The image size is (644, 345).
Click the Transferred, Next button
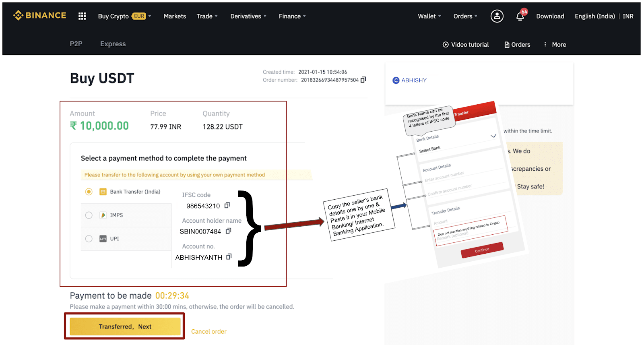tap(125, 326)
